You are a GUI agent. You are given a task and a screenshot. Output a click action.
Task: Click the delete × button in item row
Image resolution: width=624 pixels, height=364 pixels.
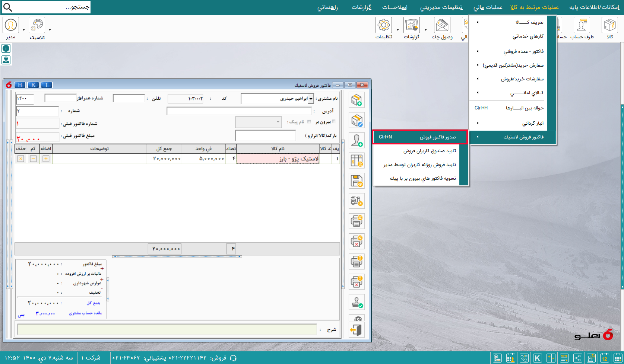pos(21,159)
